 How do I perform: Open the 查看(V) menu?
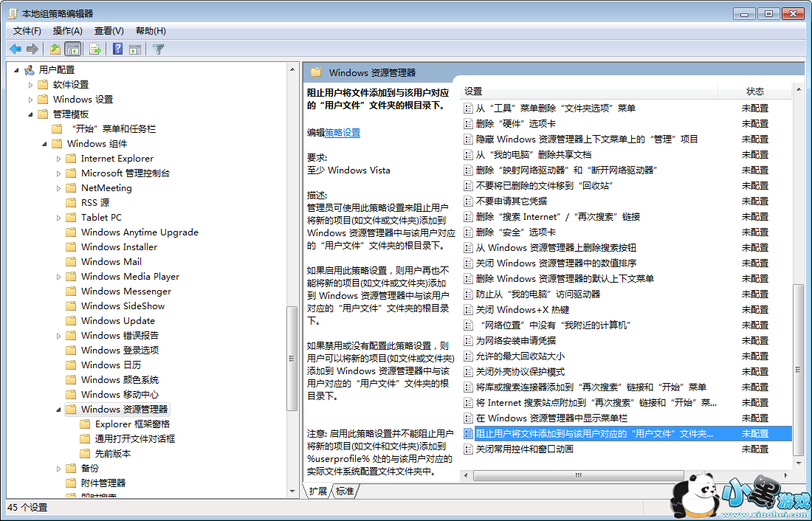(x=109, y=30)
